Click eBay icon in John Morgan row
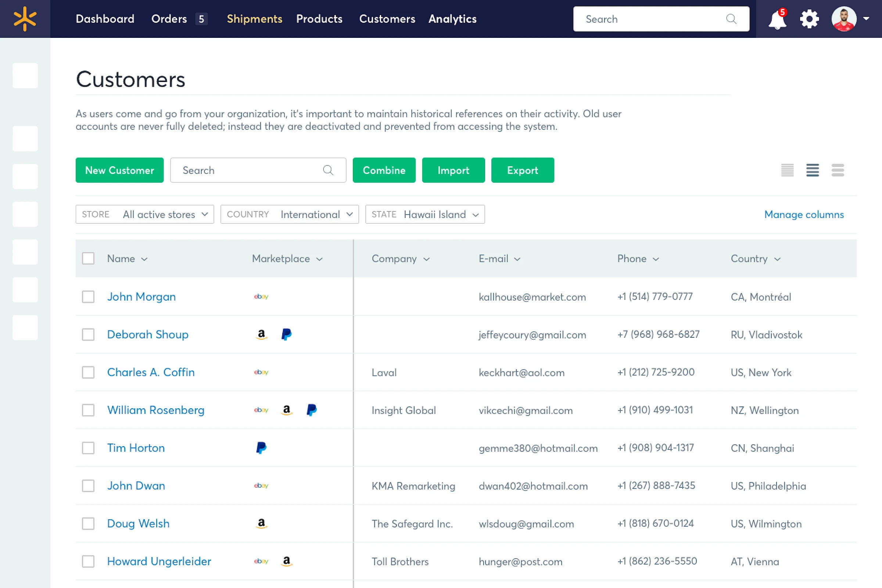 [x=261, y=297]
